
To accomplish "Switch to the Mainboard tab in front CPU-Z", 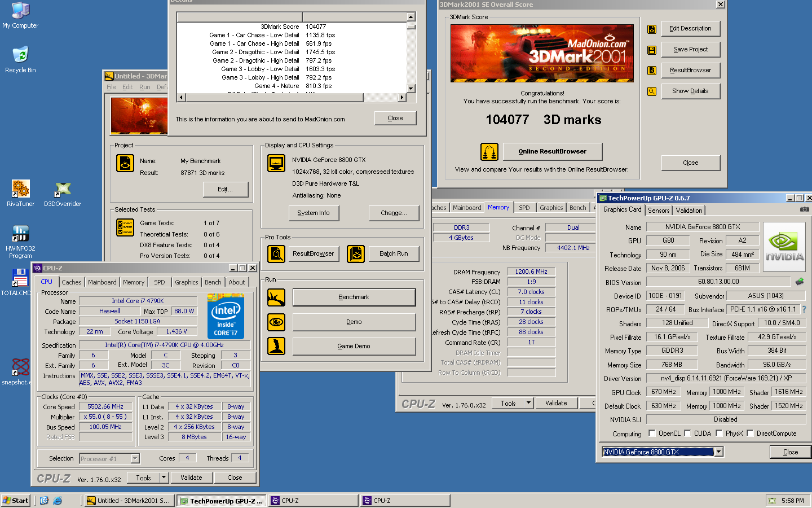I will click(x=102, y=282).
